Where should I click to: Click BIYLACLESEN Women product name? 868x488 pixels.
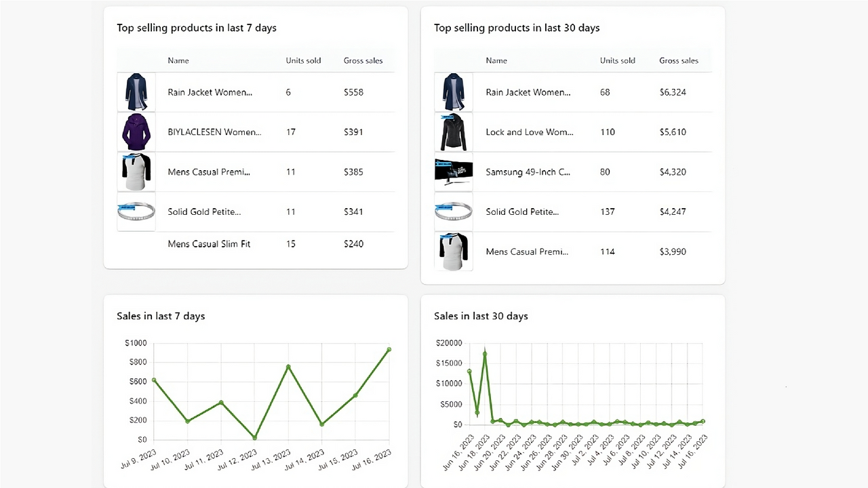[214, 132]
